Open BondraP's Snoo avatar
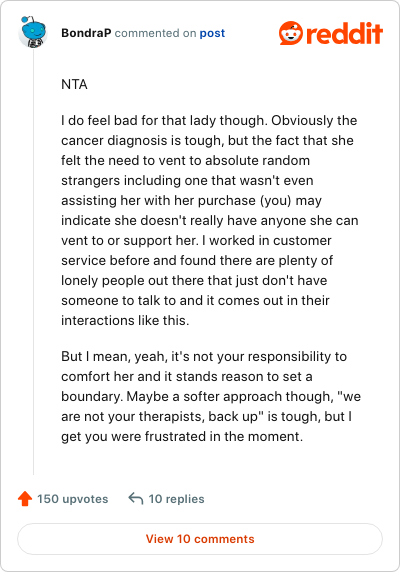 (33, 32)
